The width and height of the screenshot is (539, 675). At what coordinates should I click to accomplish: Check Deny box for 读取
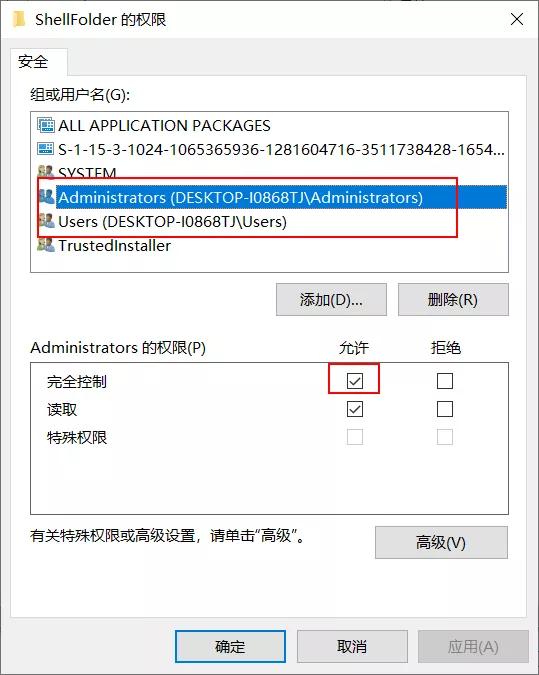[445, 409]
